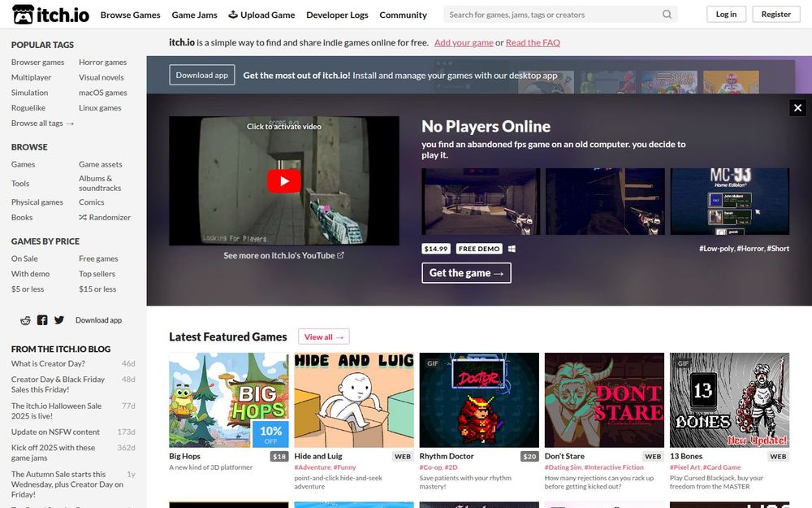This screenshot has height=508, width=812.
Task: Click the Log in button
Action: pos(726,15)
